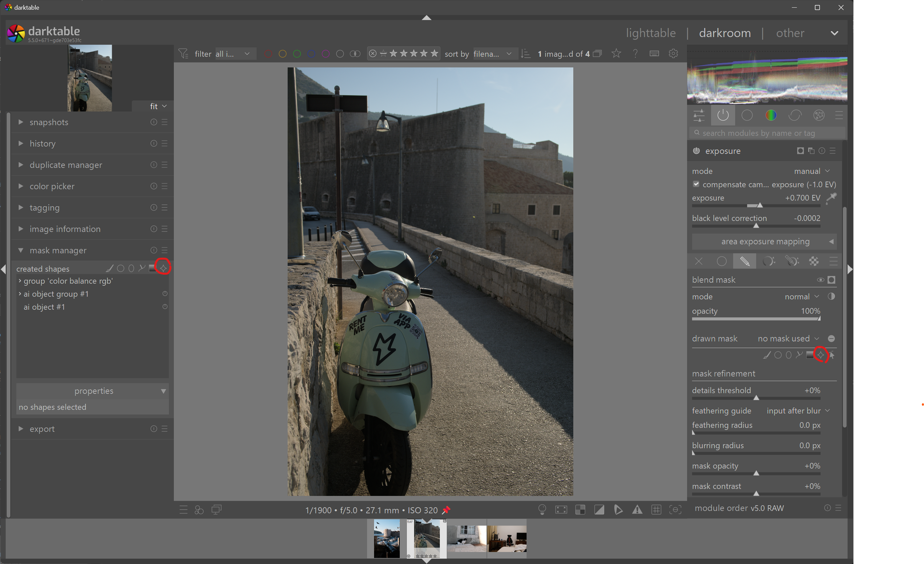Click the parametric mask blend icon
The width and height of the screenshot is (924, 564).
click(x=768, y=261)
